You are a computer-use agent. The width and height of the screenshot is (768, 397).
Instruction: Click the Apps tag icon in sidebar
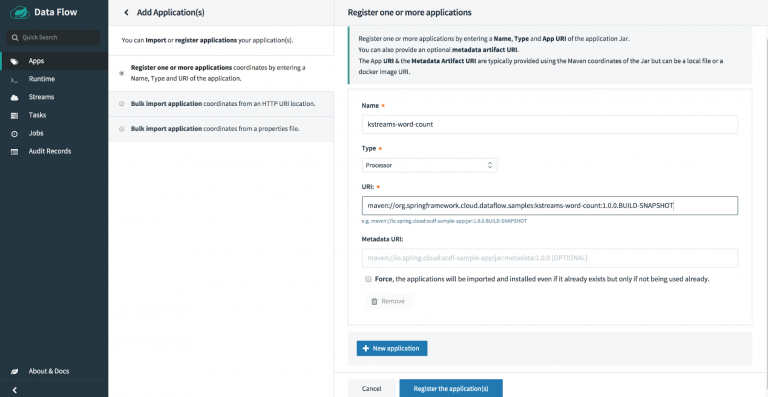coord(15,61)
